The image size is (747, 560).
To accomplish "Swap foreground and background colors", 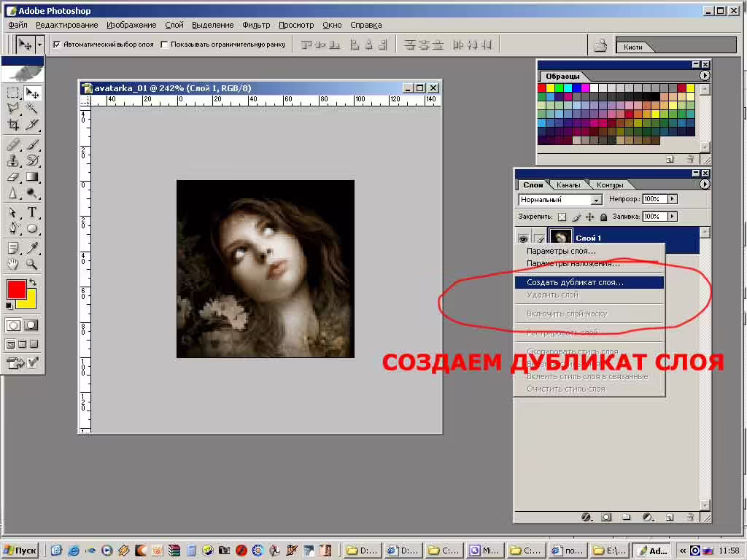I will click(32, 282).
